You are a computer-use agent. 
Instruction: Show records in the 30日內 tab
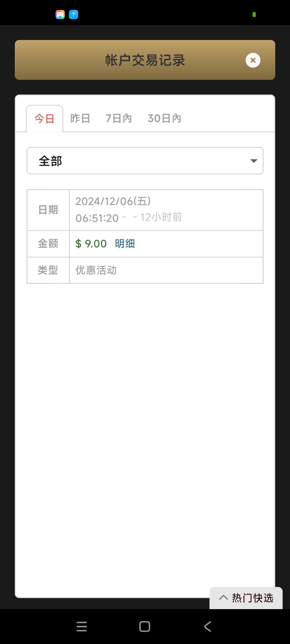coord(164,118)
